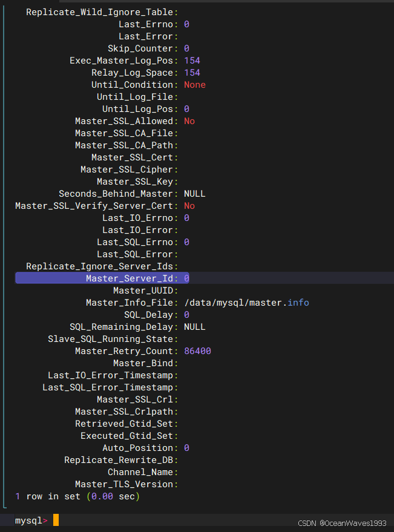Click the Master_SSL_Verify_Server_Cert label
Viewport: 394px width, 532px height.
[94, 206]
